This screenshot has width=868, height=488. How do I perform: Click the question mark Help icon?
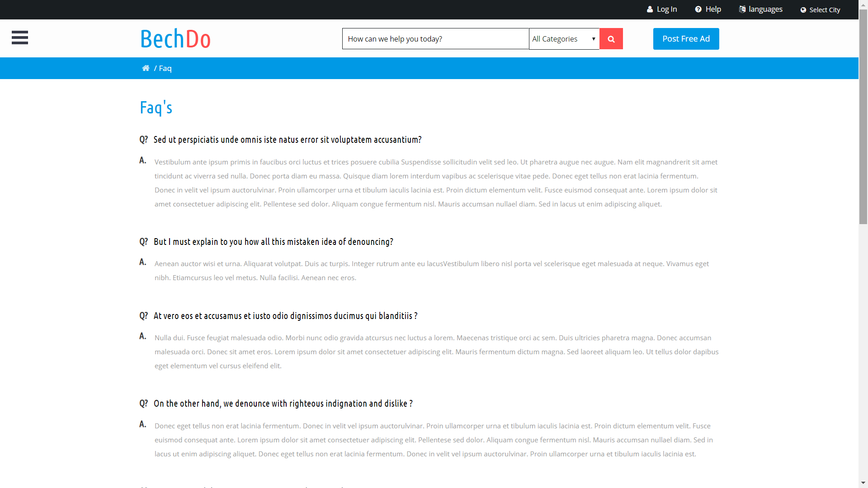(698, 9)
